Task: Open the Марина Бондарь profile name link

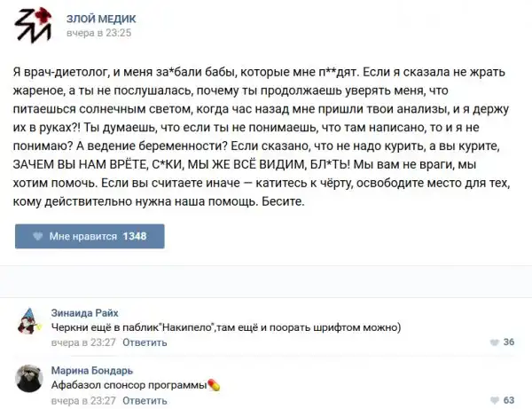Action: click(92, 370)
